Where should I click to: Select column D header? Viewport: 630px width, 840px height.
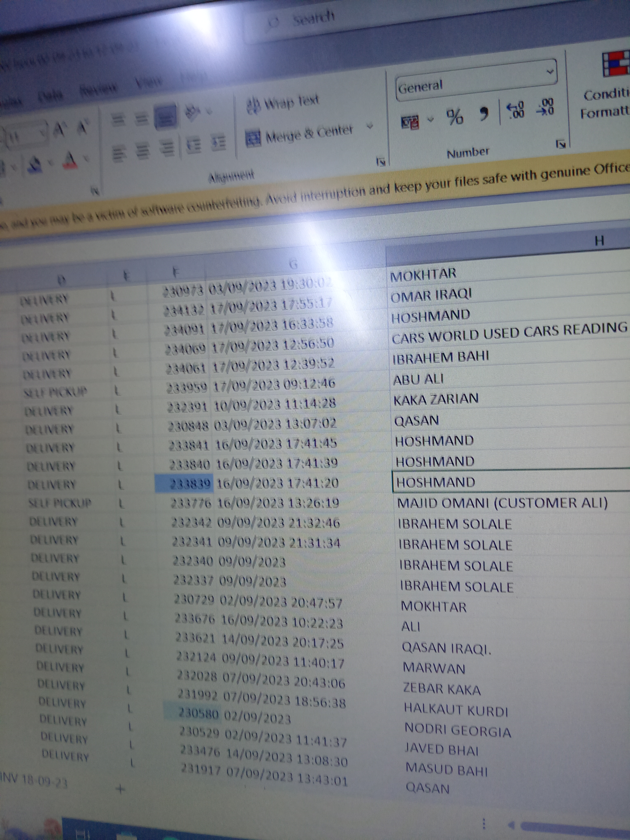pos(61,281)
